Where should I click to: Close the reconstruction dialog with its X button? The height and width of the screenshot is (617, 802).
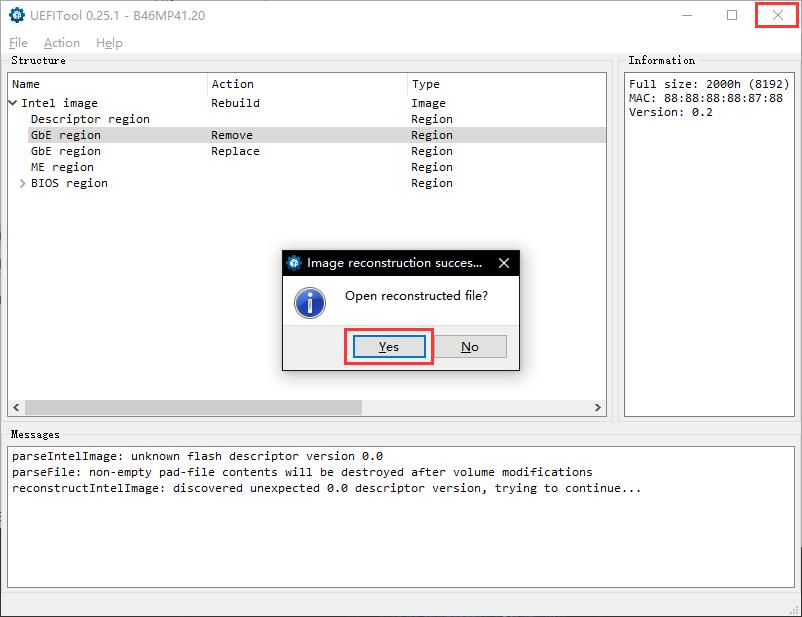[506, 262]
